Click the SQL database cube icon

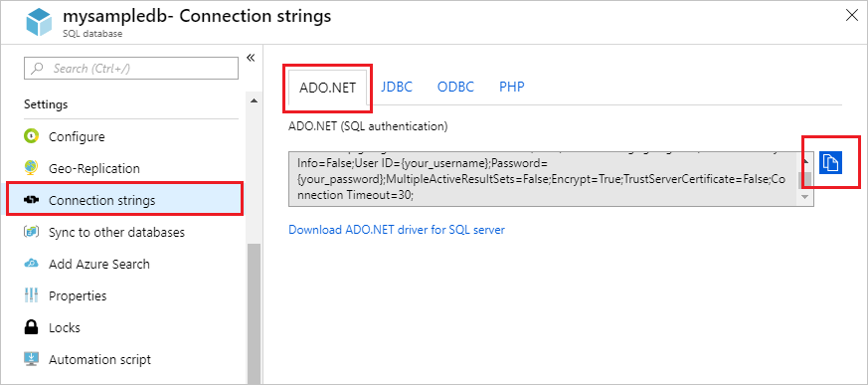pyautogui.click(x=40, y=23)
